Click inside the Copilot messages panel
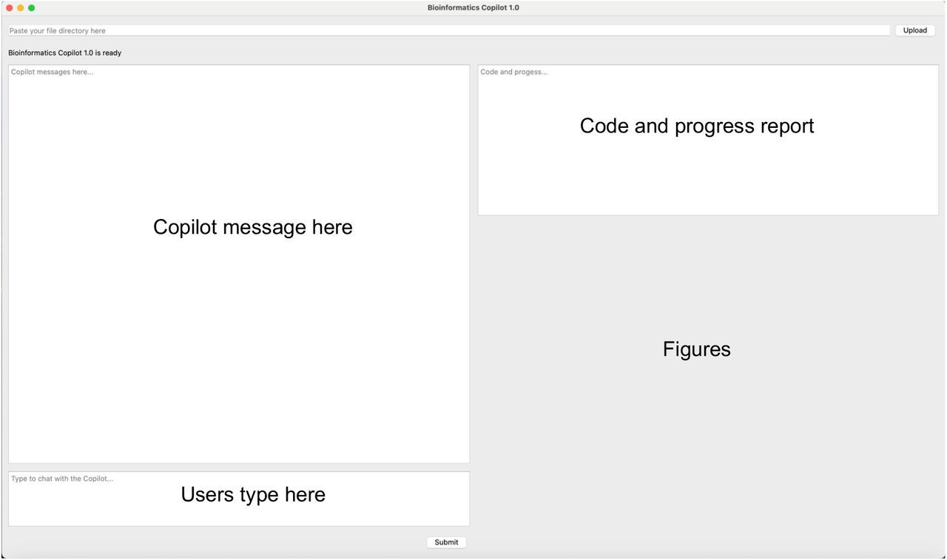The width and height of the screenshot is (947, 560). coord(238,333)
